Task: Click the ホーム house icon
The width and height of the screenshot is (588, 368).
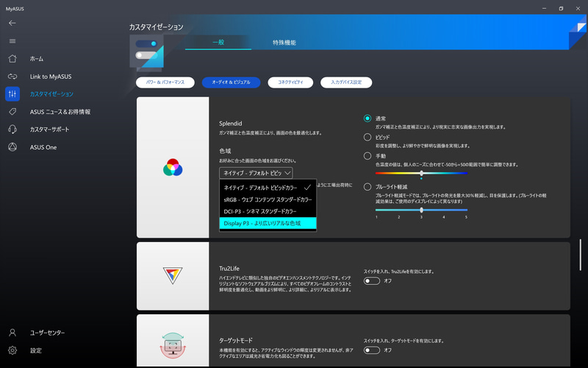Action: tap(12, 59)
